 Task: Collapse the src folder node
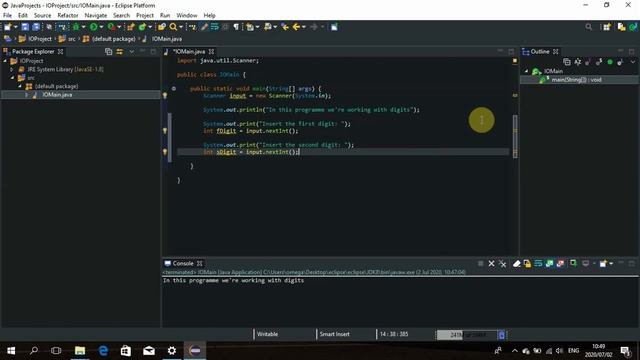[12, 78]
